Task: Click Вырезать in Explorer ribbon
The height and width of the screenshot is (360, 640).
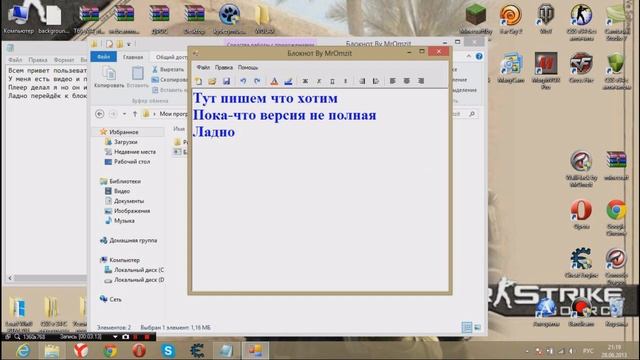Action: point(168,69)
